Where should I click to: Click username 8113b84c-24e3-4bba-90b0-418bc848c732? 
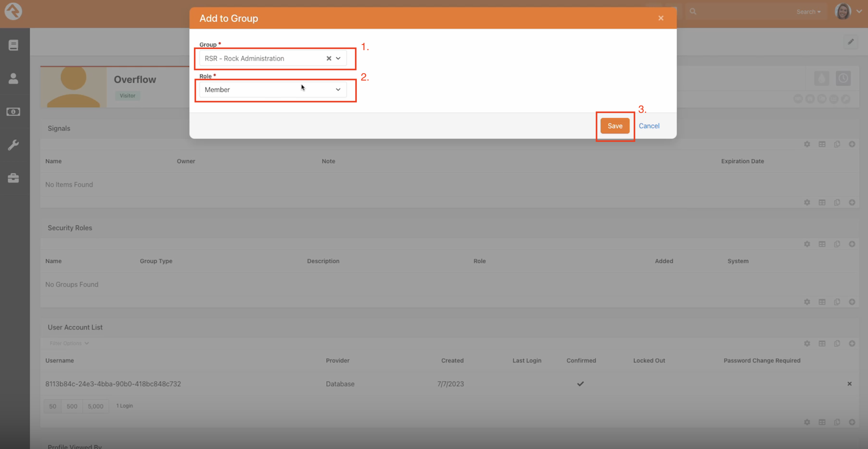[113, 384]
